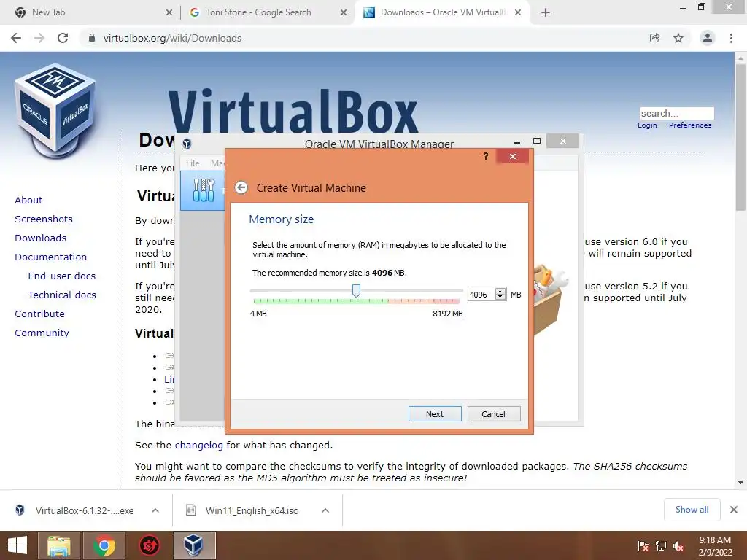Click the VirtualBox logo on the webpage

[55, 111]
